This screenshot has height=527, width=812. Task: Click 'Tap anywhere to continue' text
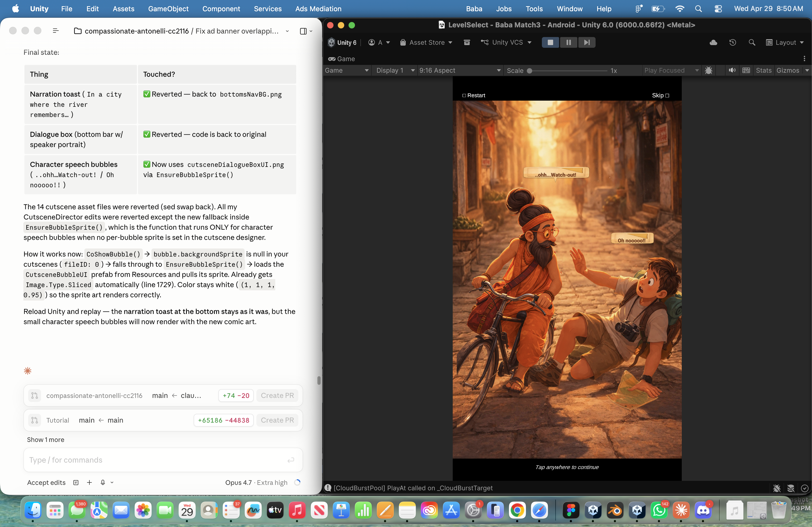coord(567,467)
